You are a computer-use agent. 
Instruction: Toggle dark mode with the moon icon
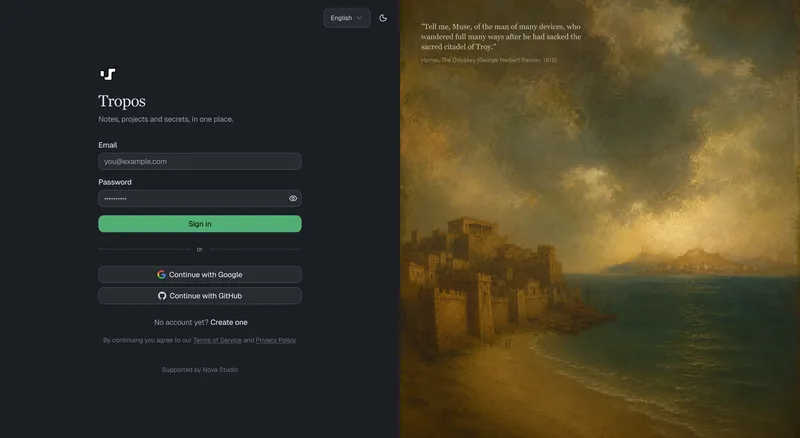[x=383, y=18]
